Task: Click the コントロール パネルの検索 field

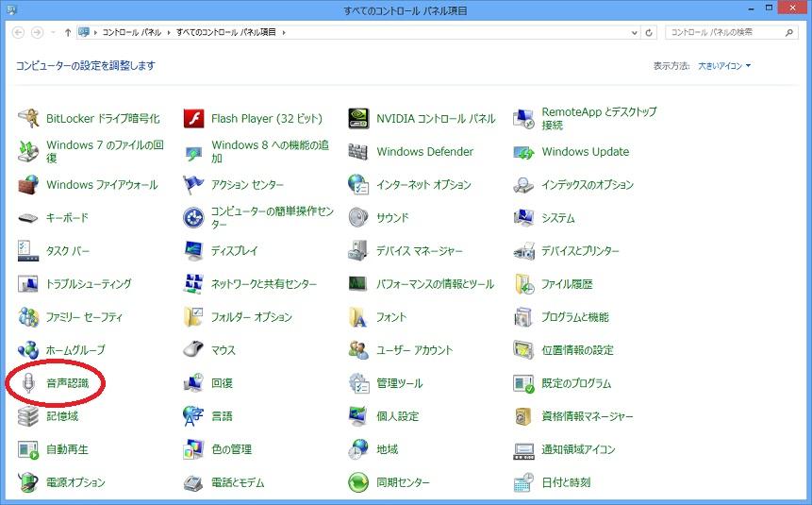Action: click(731, 32)
